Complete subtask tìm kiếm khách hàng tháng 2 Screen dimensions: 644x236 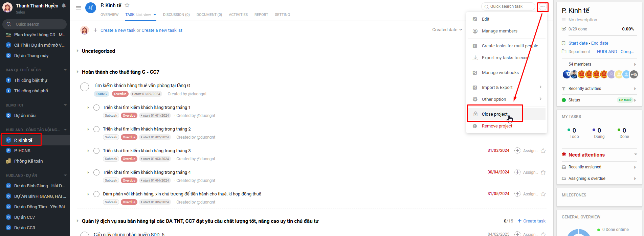96,129
